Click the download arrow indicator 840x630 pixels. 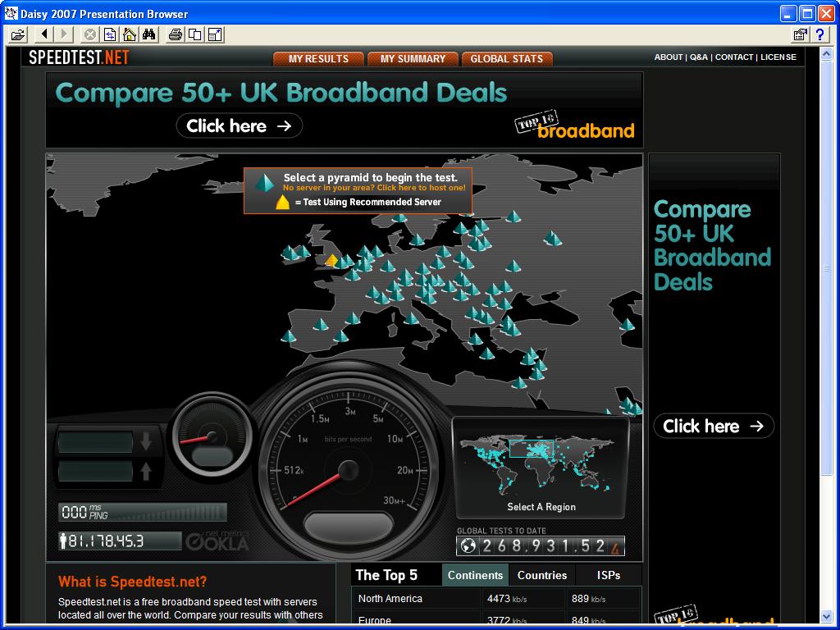tap(146, 441)
